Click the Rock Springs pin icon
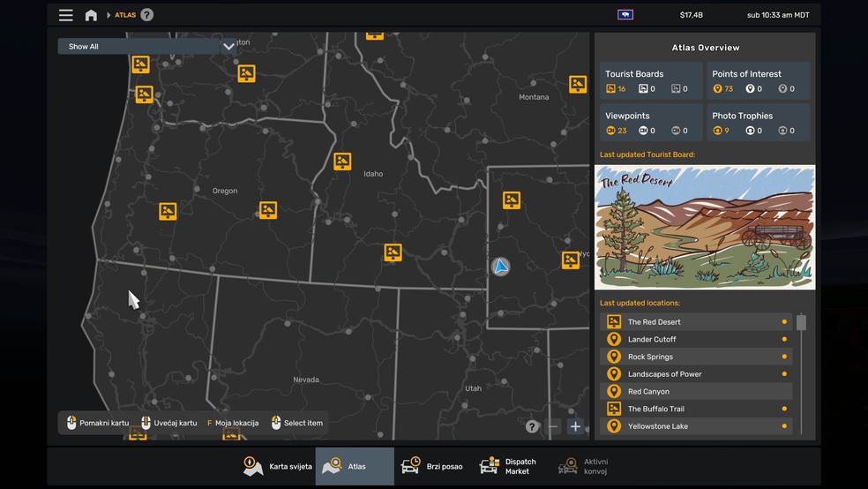This screenshot has height=489, width=868. point(613,357)
